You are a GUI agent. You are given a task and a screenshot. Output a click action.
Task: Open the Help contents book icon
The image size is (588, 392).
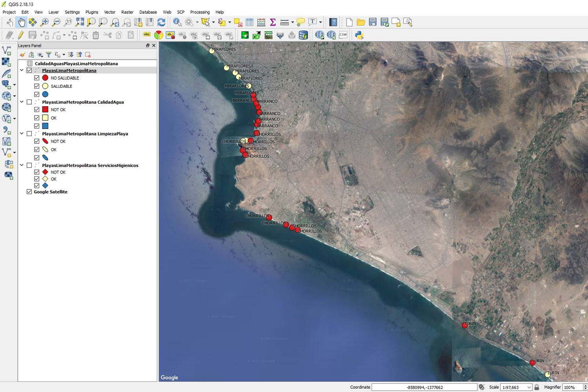[333, 22]
